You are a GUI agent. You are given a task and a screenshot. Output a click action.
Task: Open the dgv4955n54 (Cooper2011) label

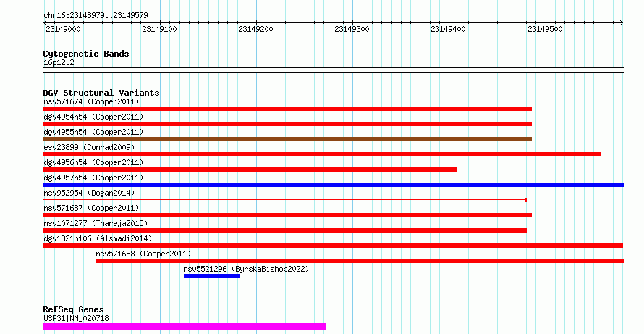click(93, 132)
